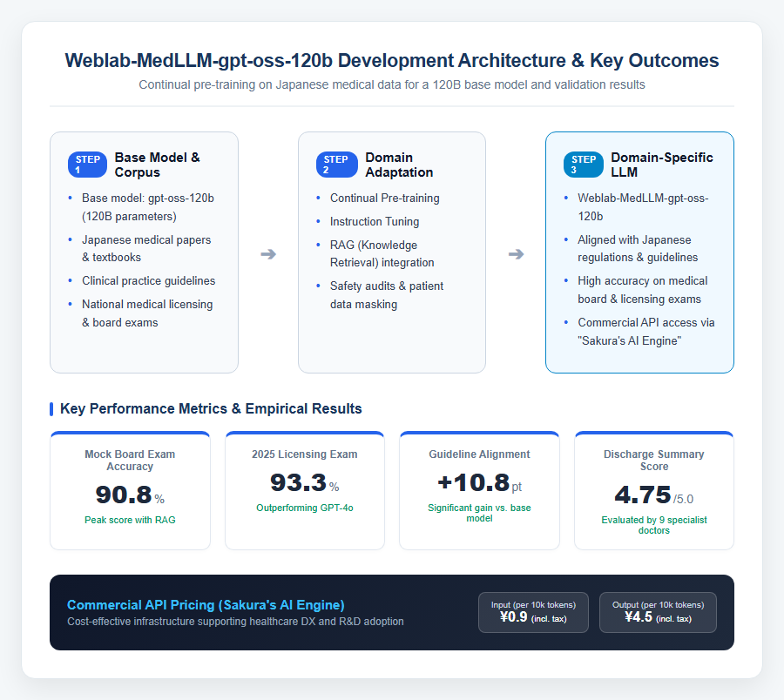Click "Significant gain vs. base model" note
Viewport: 784px width, 700px height.
(x=479, y=513)
